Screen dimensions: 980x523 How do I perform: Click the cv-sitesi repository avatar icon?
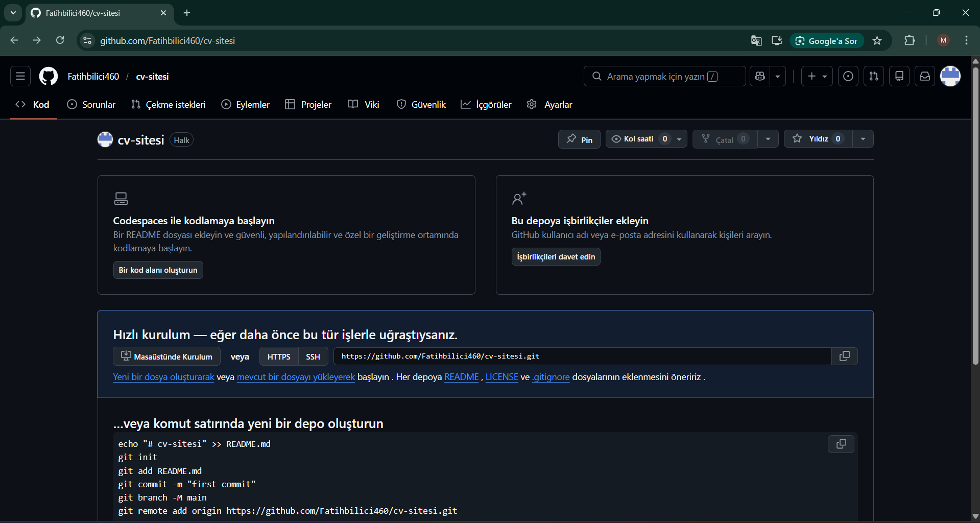(x=105, y=139)
